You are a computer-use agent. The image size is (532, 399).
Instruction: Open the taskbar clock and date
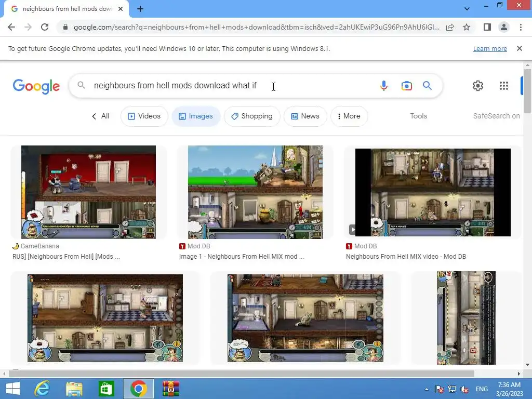click(x=510, y=389)
